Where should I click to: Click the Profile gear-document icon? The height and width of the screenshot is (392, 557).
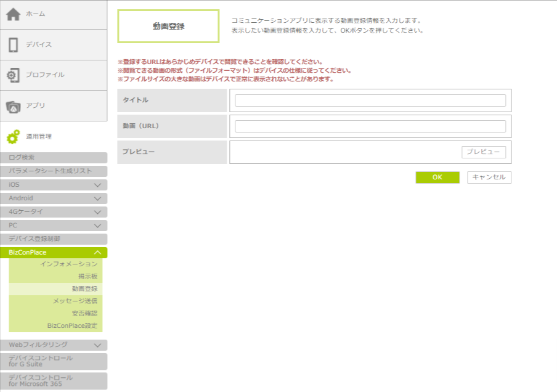click(14, 75)
